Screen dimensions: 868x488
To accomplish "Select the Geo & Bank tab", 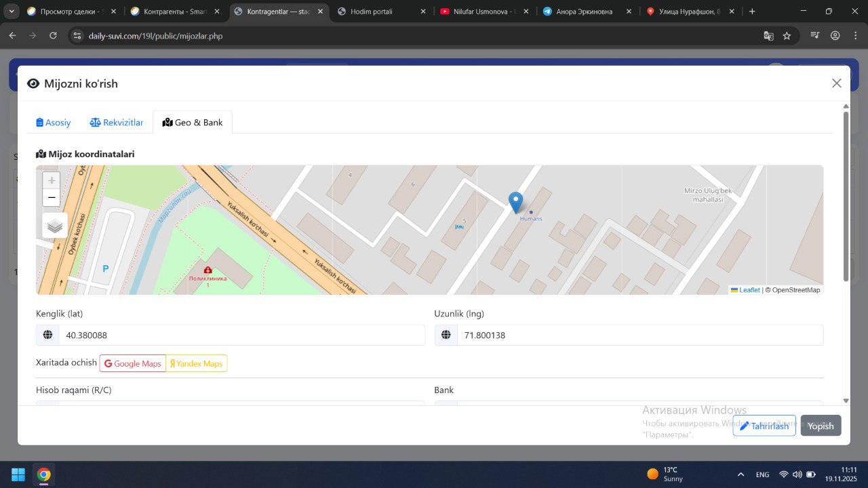I will coord(193,123).
